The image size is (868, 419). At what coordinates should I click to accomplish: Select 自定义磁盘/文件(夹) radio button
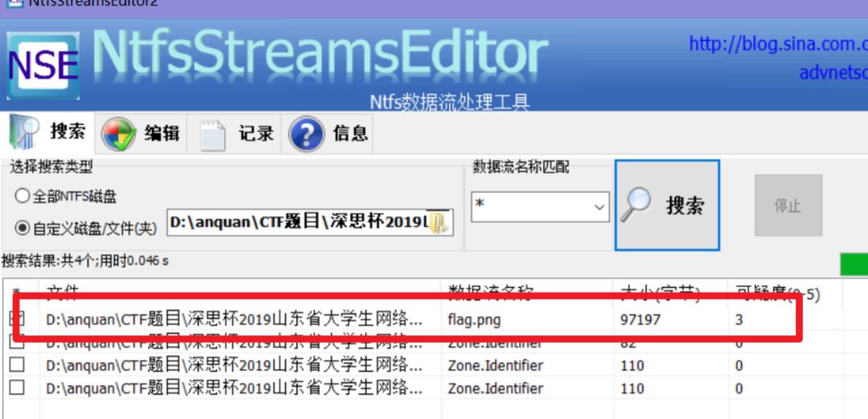point(86,228)
